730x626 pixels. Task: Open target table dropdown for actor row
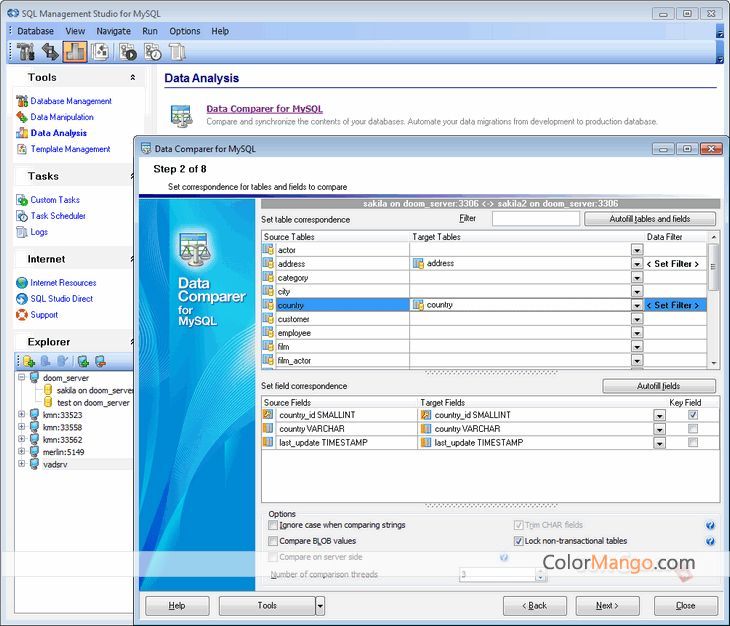pos(637,250)
